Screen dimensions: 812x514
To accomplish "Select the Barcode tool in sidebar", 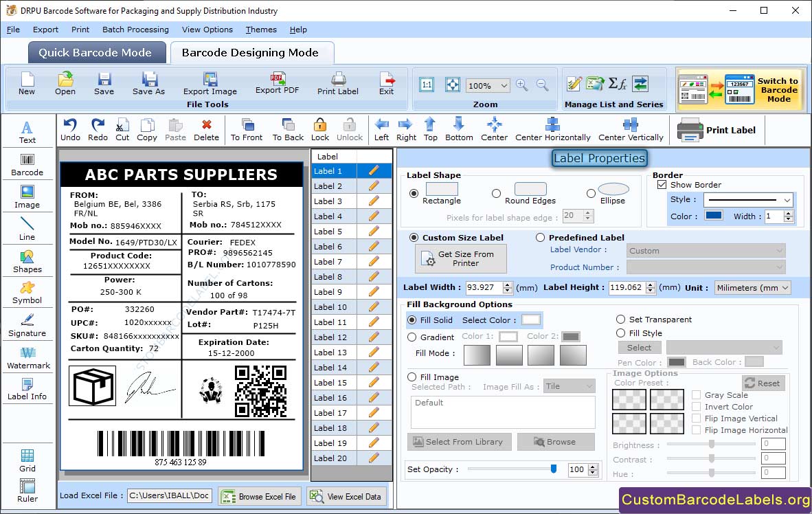I will click(27, 165).
